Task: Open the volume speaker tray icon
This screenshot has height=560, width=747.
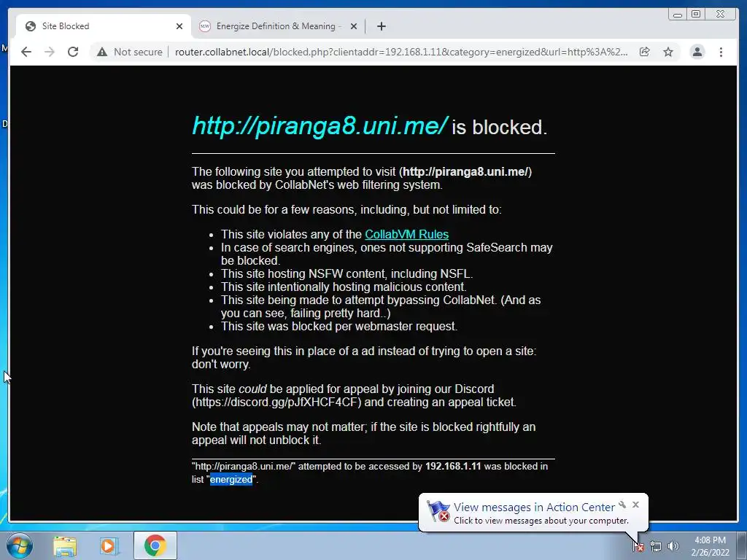Action: point(673,546)
